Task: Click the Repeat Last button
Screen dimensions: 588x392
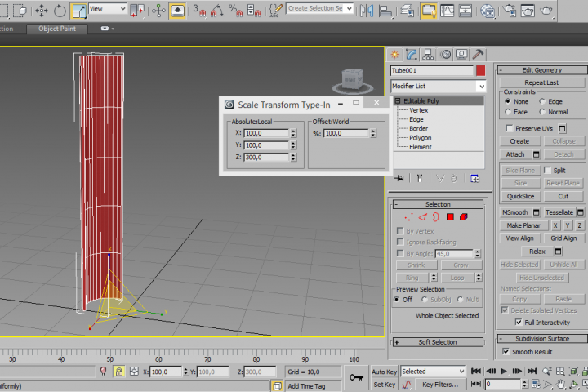Action: pos(541,82)
